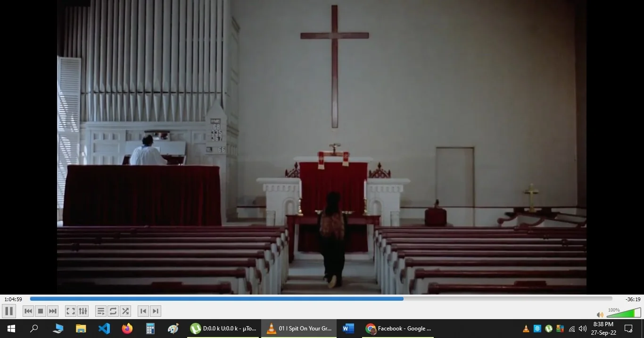The width and height of the screenshot is (644, 338).
Task: Launch Visual Studio Code from taskbar
Action: (104, 329)
